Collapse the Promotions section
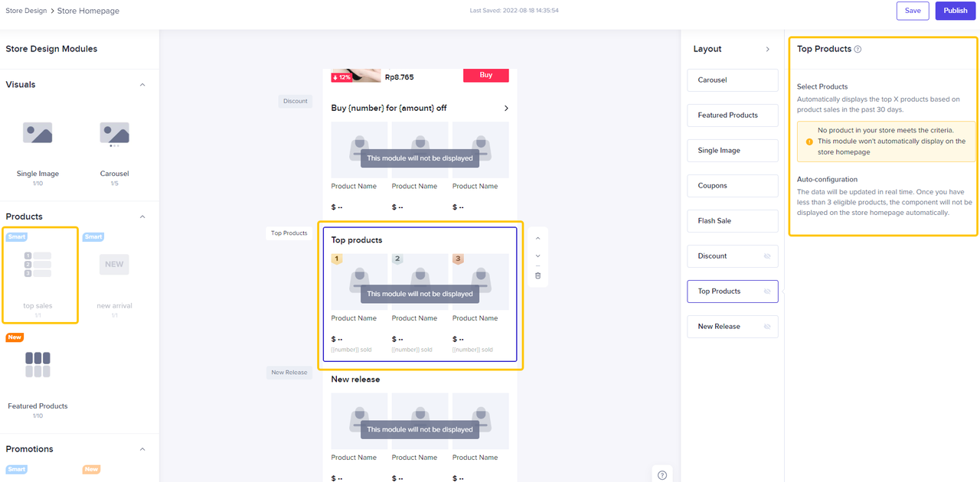Screen dimensions: 980x482 click(x=142, y=449)
